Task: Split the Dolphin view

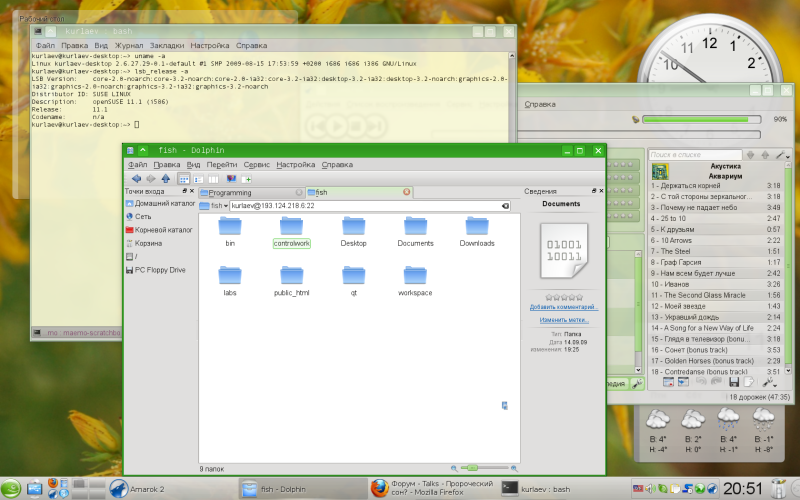Action: tap(246, 179)
